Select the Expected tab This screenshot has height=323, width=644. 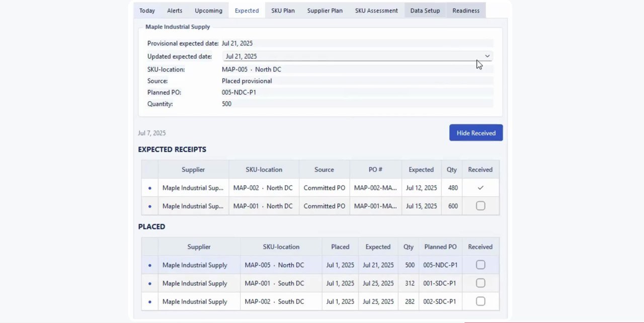(x=247, y=11)
